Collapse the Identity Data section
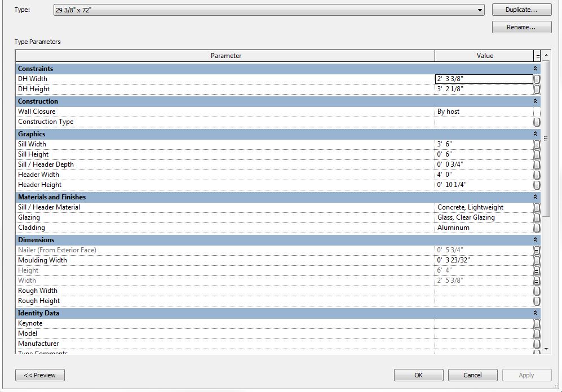The image size is (562, 392). tap(535, 313)
